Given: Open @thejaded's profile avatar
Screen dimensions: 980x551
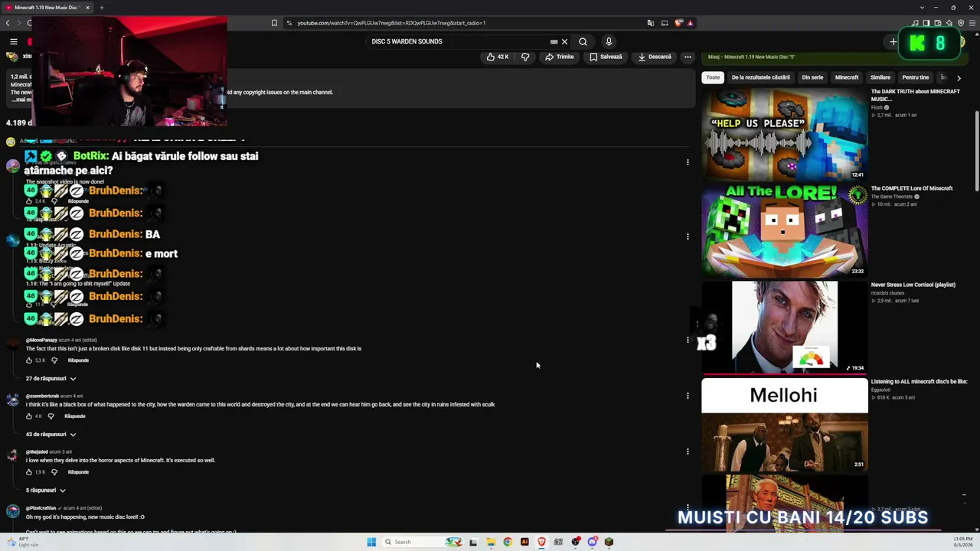Looking at the screenshot, I should (12, 455).
